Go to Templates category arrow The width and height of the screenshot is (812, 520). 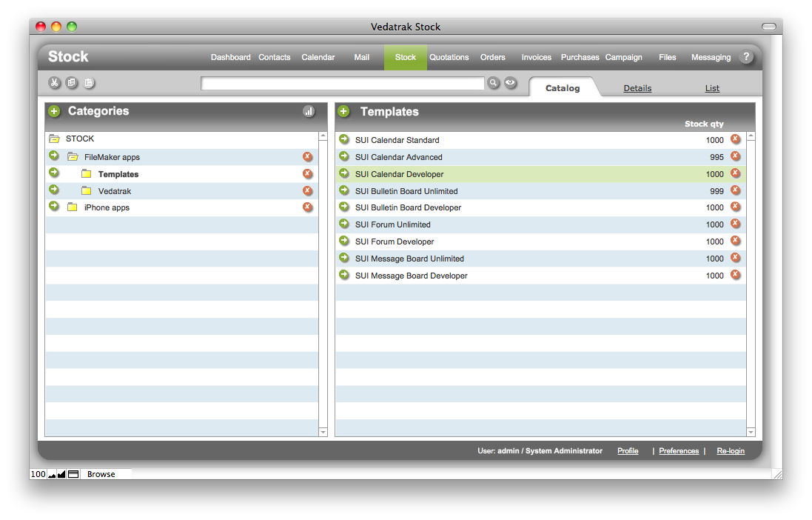click(x=54, y=173)
